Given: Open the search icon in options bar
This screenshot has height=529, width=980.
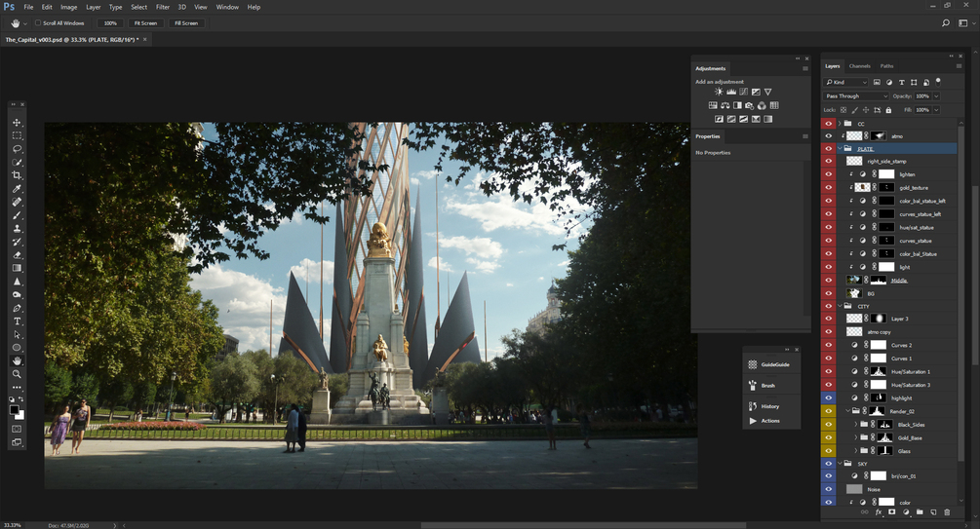Looking at the screenshot, I should click(x=946, y=23).
